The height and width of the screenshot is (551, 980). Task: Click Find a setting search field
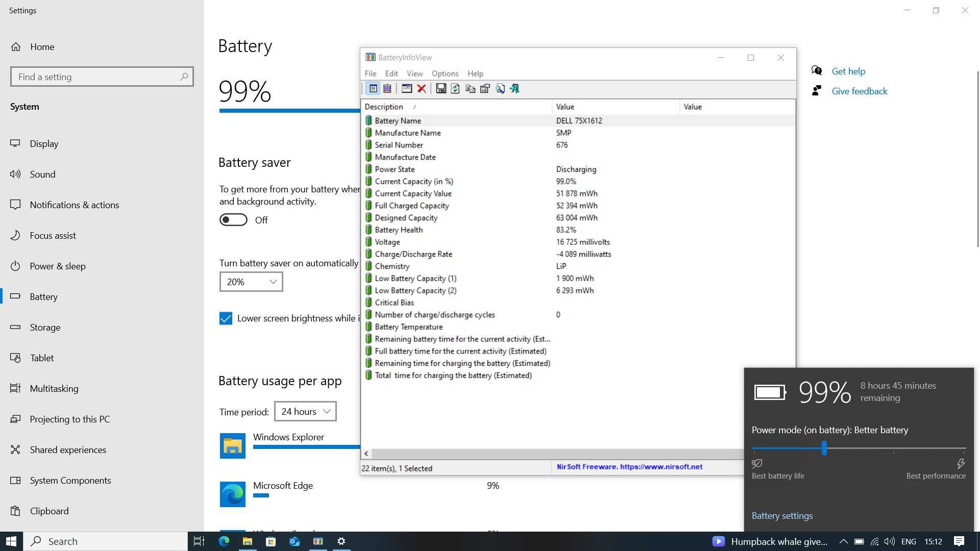click(x=102, y=77)
